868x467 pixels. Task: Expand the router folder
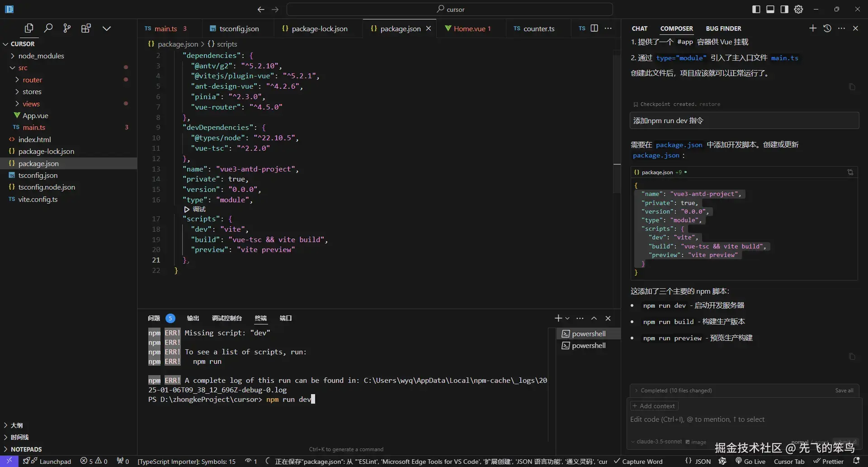[x=32, y=80]
